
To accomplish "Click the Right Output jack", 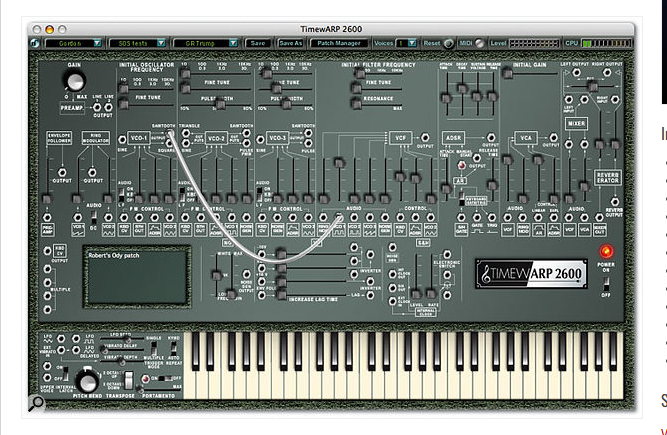I will (607, 72).
